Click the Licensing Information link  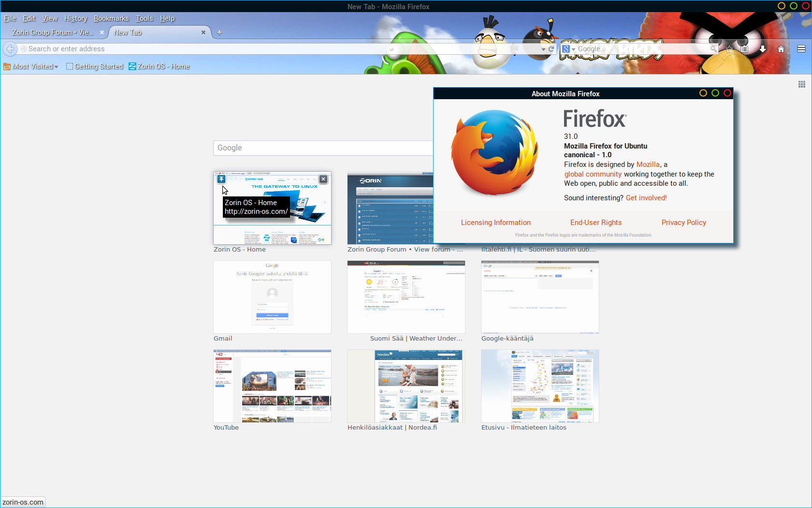pos(495,223)
